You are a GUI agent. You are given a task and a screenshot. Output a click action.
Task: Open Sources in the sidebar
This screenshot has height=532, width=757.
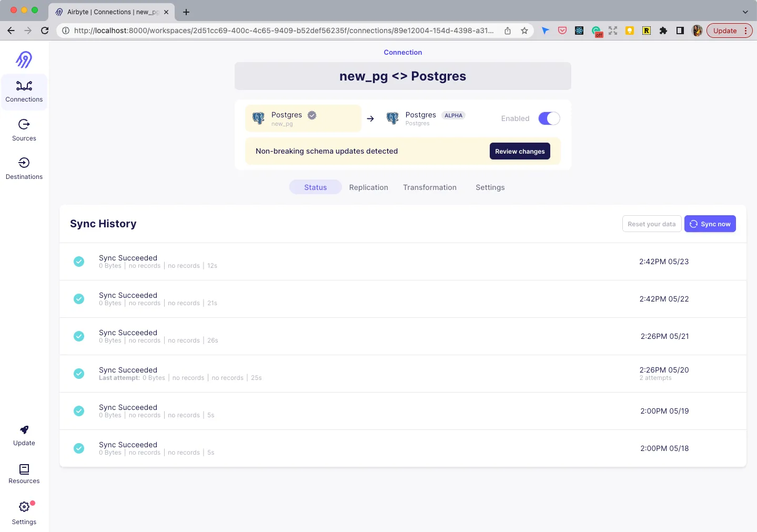point(24,131)
